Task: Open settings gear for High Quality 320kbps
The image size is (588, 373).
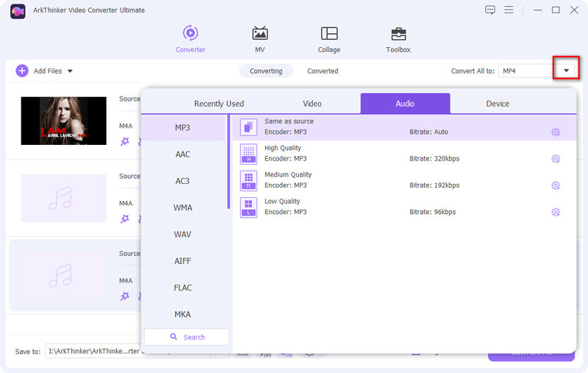Action: (556, 159)
